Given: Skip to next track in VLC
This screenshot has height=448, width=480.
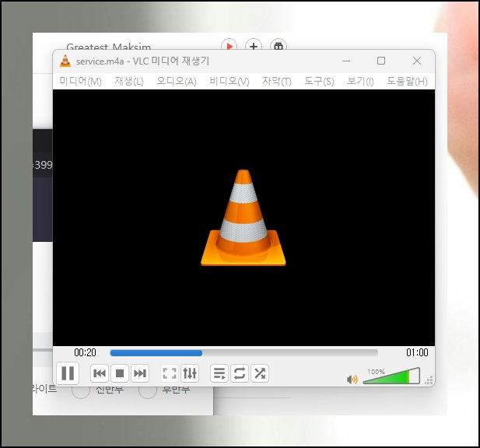Looking at the screenshot, I should [x=140, y=373].
